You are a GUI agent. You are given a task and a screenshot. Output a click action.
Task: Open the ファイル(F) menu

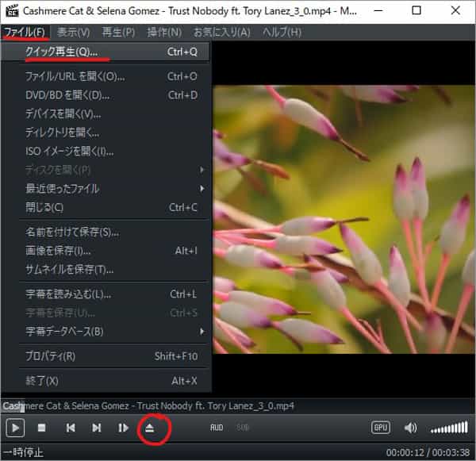pyautogui.click(x=25, y=33)
